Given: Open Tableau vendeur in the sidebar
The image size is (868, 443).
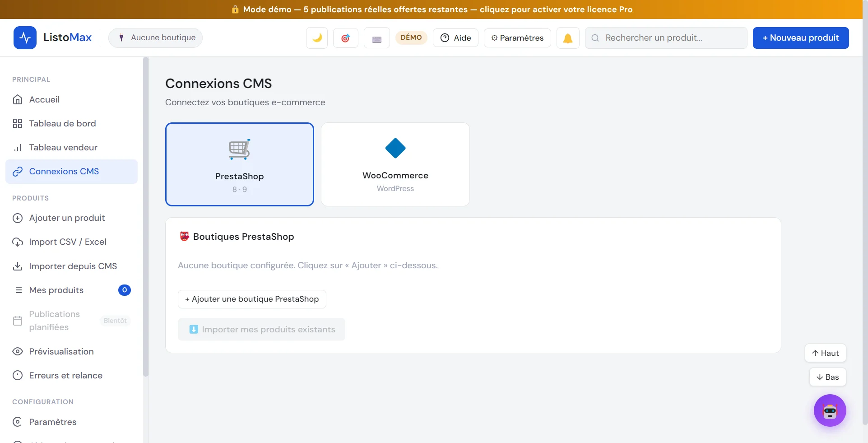Looking at the screenshot, I should 72,147.
